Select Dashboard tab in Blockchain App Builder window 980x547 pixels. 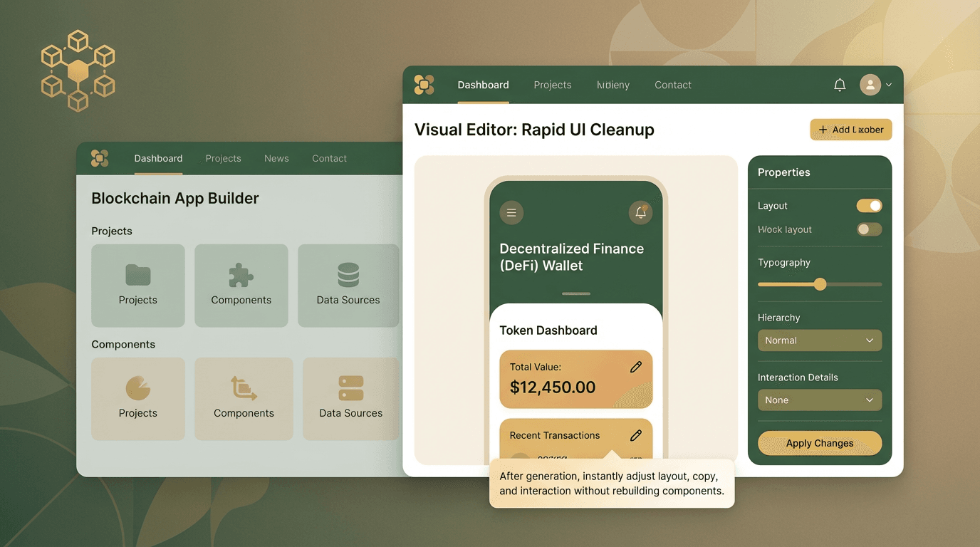[x=158, y=158]
